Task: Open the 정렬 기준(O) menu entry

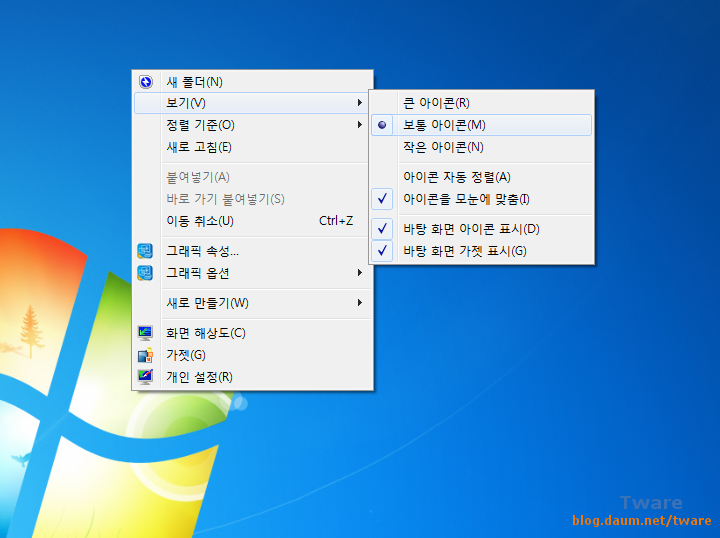Action: click(253, 125)
